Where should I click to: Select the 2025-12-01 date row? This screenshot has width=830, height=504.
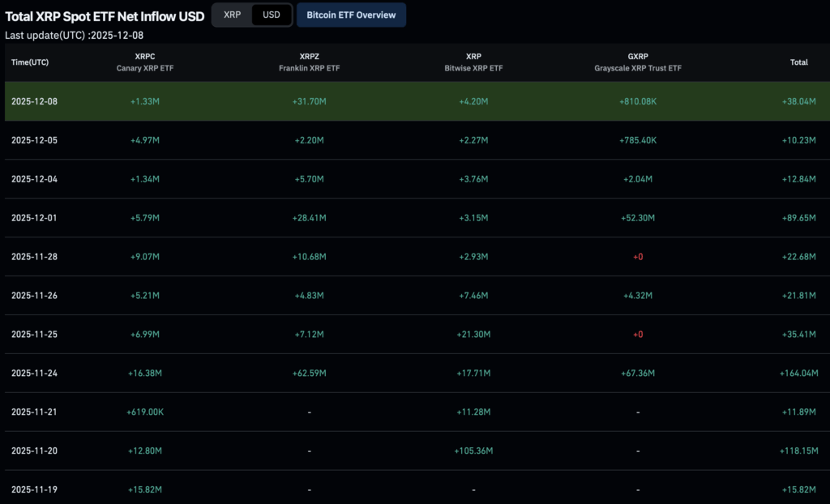tap(34, 218)
